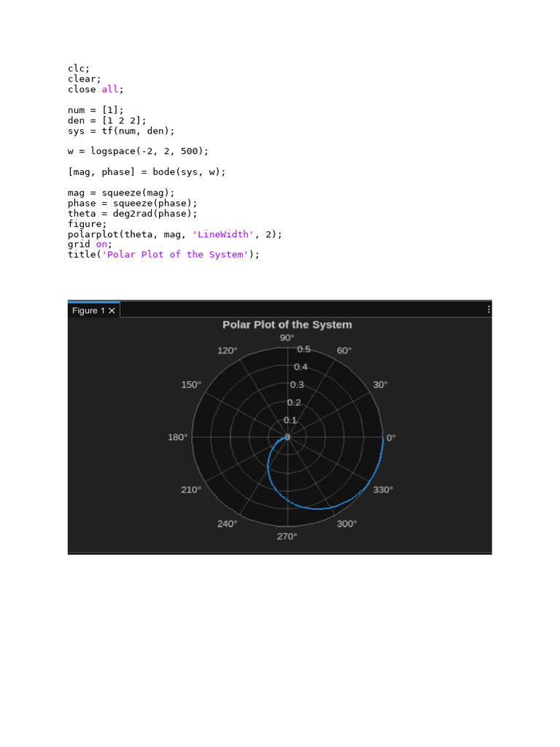Click the 'mag = squeeze(mag);' line
Screen dimensions: 560x747
(121, 193)
